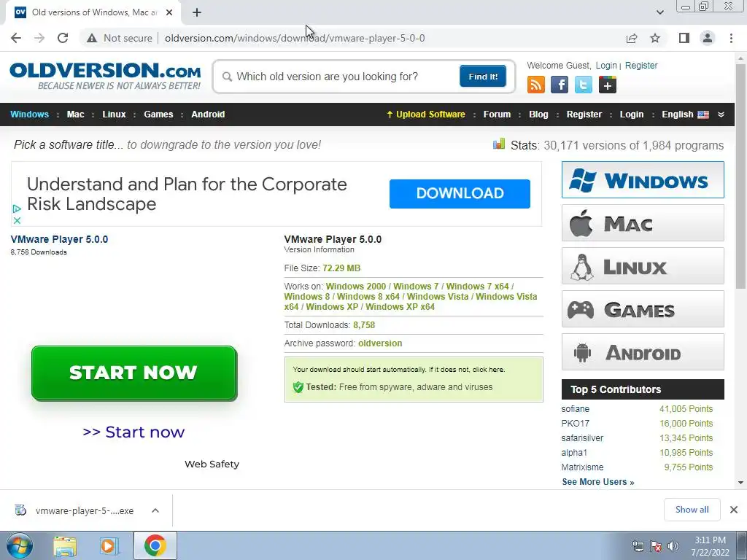The height and width of the screenshot is (560, 747).
Task: Open the browser side panel
Action: [x=684, y=38]
